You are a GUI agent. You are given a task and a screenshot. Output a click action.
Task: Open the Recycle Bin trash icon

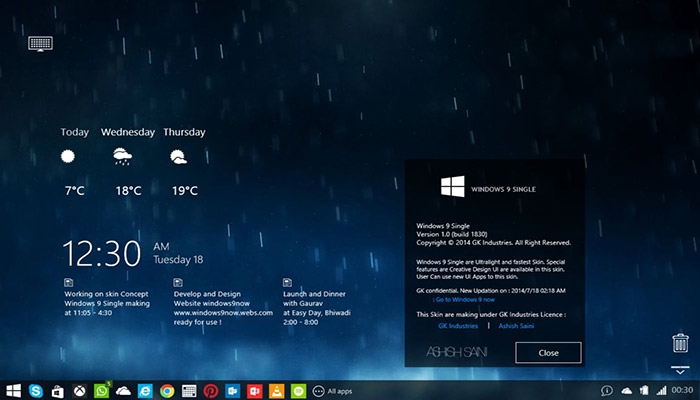point(680,343)
